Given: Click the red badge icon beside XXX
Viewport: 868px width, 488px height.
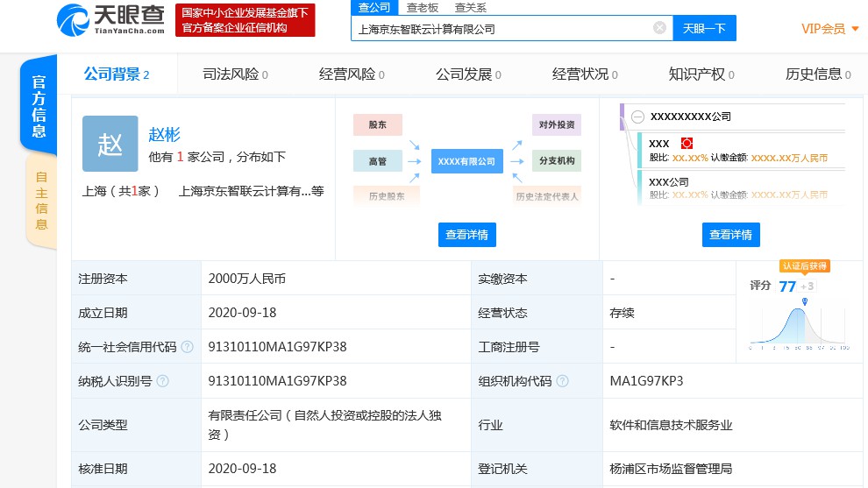Looking at the screenshot, I should tap(687, 144).
